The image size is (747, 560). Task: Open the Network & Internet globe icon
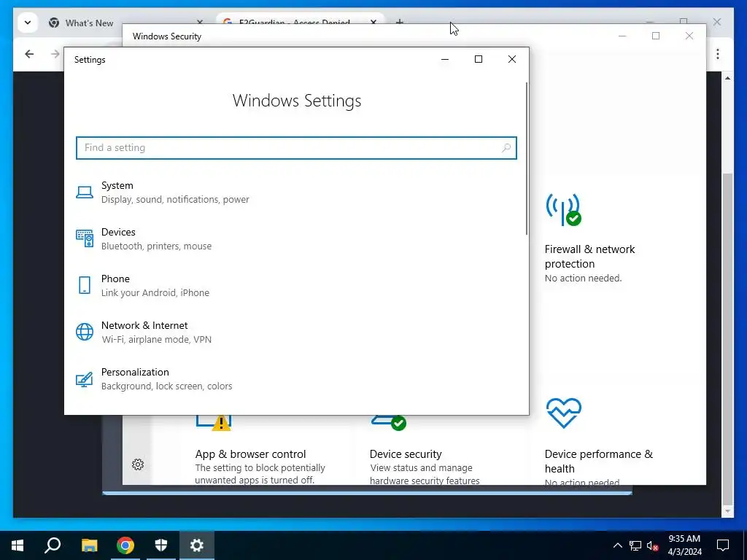tap(85, 332)
